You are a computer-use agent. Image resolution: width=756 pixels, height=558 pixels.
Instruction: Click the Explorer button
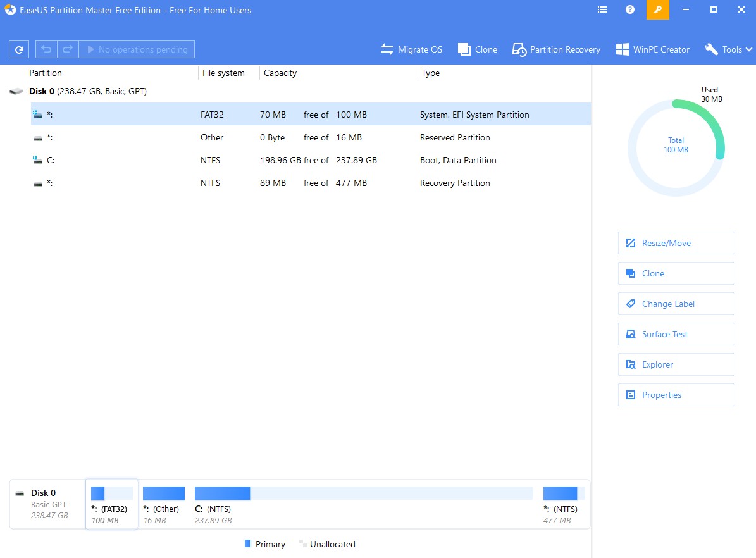pyautogui.click(x=676, y=364)
